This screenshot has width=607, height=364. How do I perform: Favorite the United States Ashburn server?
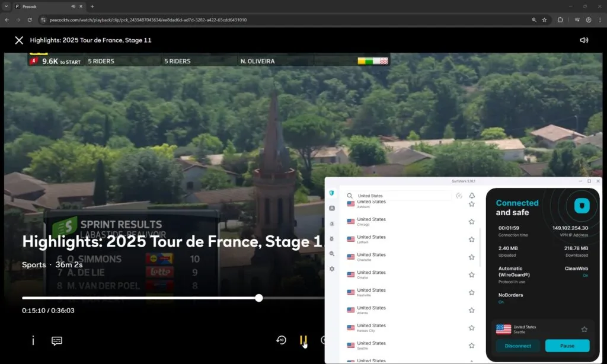(x=471, y=204)
